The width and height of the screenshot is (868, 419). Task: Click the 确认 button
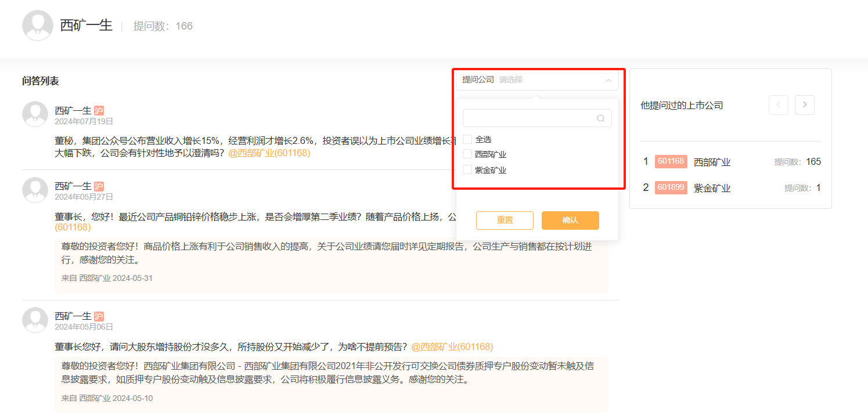[x=570, y=221]
